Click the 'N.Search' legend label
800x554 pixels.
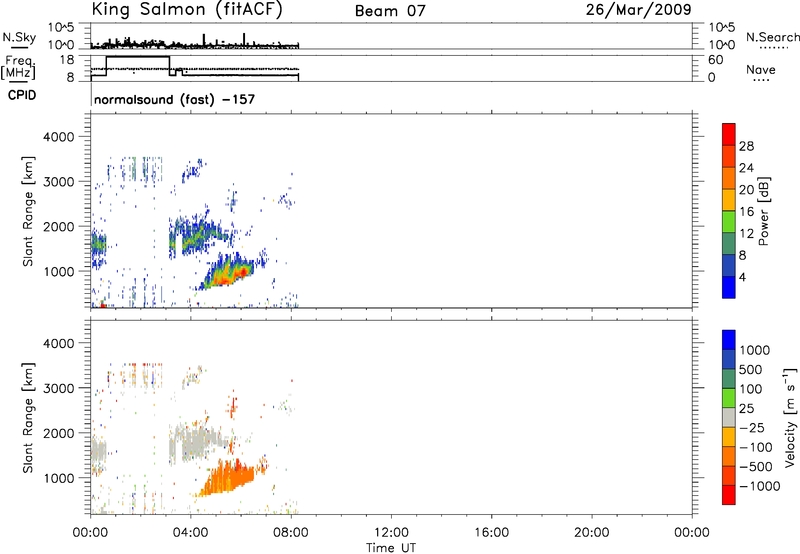tap(772, 37)
